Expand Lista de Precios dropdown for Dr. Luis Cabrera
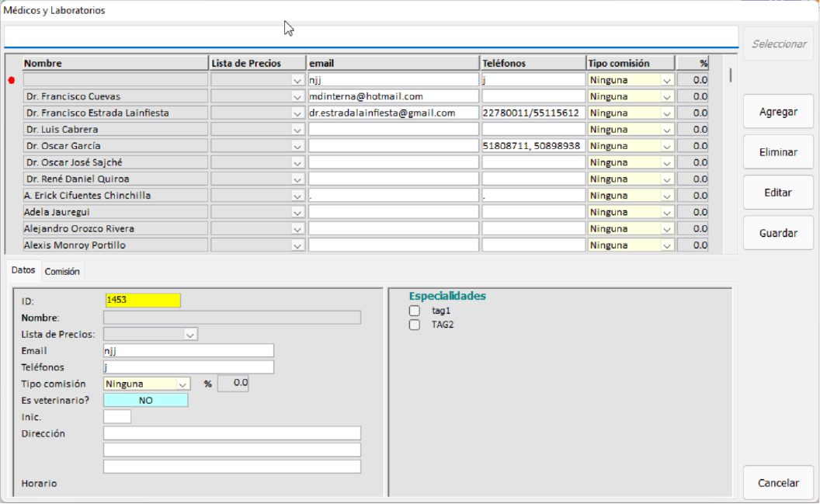 coord(297,130)
